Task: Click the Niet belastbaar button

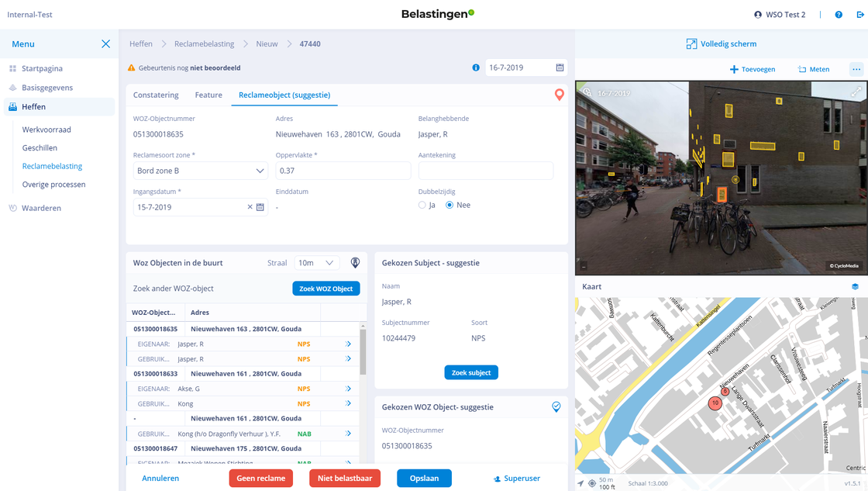Action: click(345, 479)
